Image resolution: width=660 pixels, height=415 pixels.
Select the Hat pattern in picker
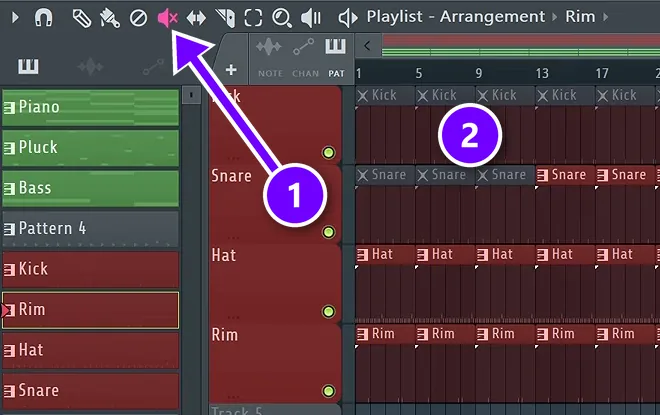pos(90,350)
